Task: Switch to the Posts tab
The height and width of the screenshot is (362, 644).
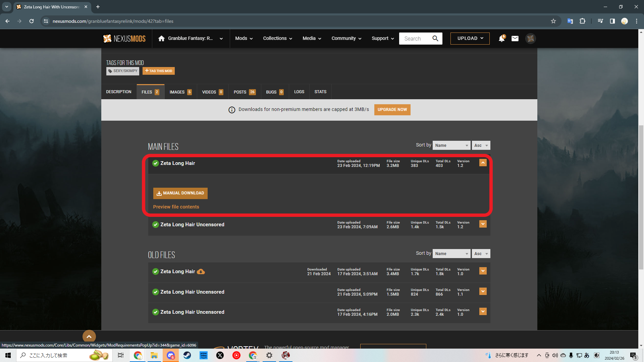Action: (x=244, y=92)
